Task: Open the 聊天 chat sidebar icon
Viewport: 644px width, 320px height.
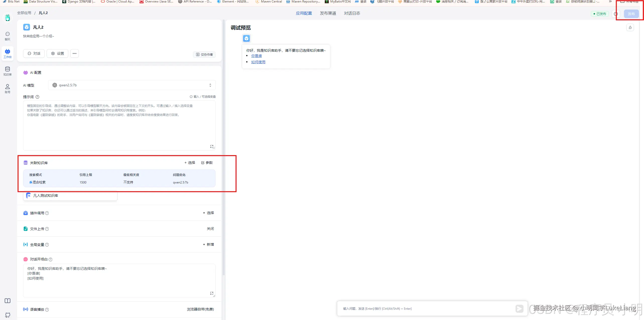Action: click(8, 36)
